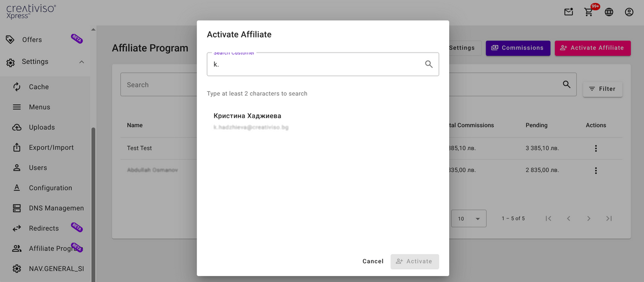Select Redirects from the sidebar

[x=43, y=228]
